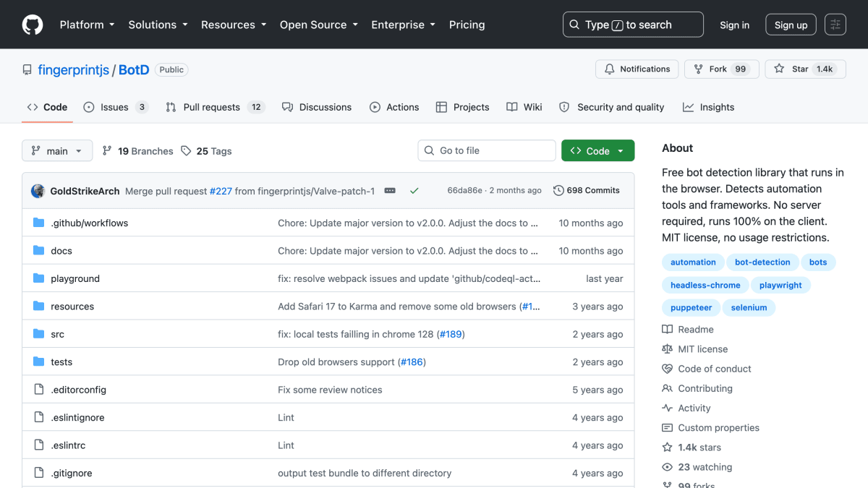Open the Enterprise dropdown menu
Viewport: 868px width, 488px height.
tap(403, 25)
